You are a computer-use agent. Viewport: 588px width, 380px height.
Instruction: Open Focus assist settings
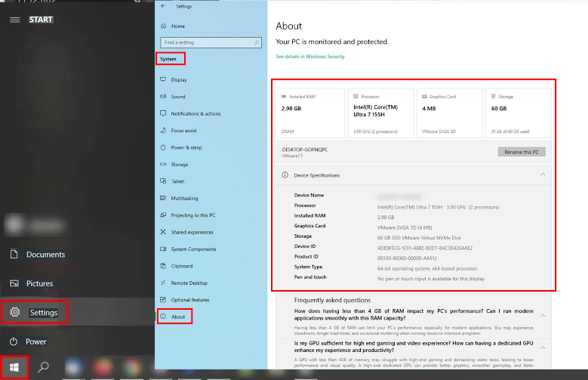click(x=183, y=131)
